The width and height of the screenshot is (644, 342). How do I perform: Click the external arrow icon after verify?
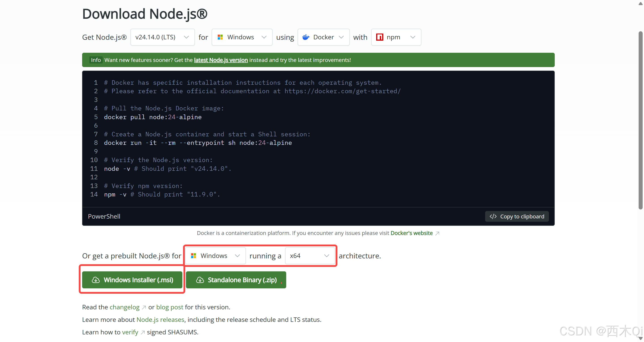tap(143, 333)
